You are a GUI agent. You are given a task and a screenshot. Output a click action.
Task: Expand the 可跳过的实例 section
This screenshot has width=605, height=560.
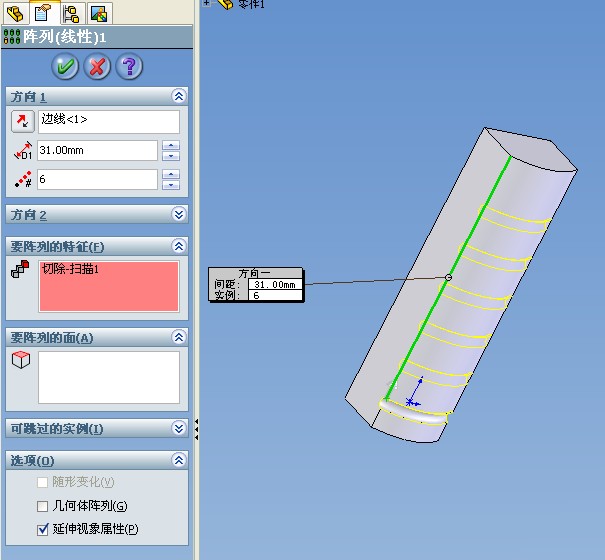(179, 428)
